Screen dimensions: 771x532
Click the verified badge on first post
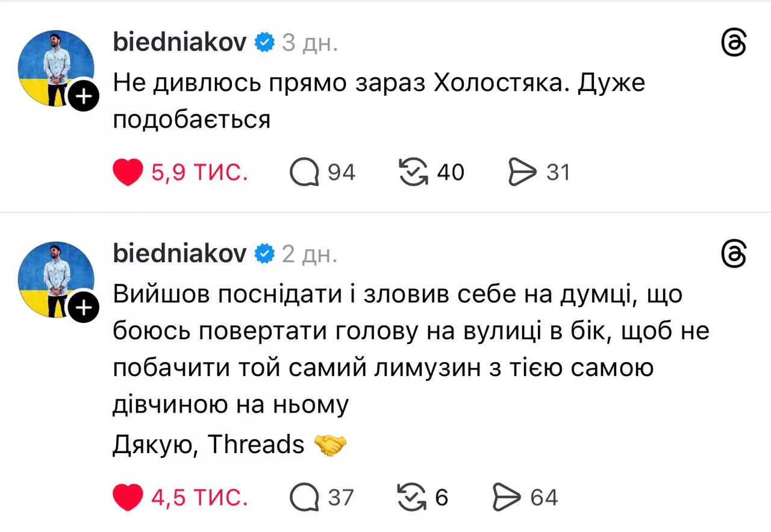(264, 43)
